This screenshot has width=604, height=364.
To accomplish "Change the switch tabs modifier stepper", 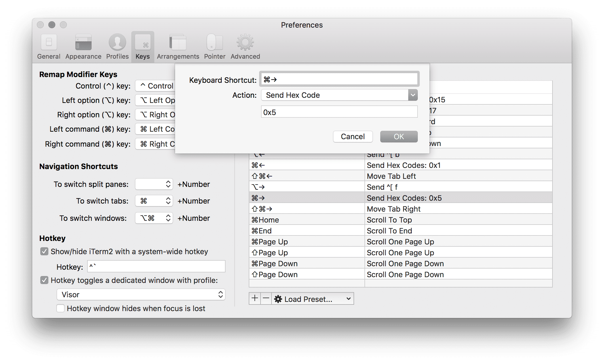I will pos(168,201).
